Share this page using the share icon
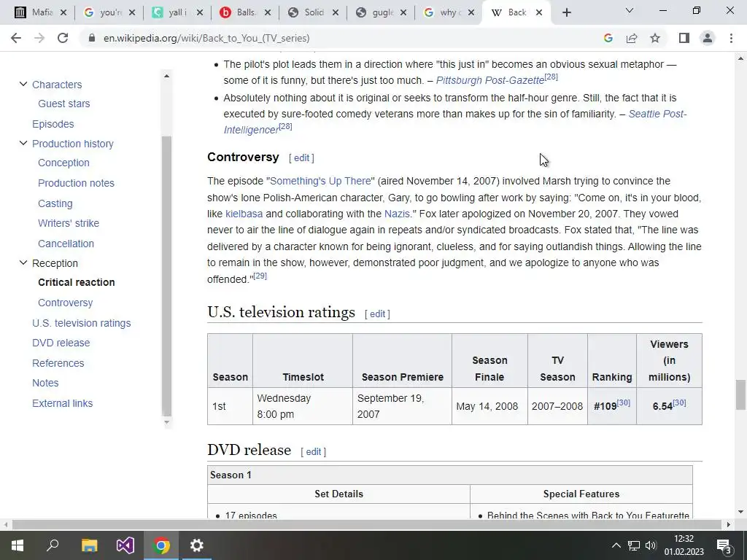 coord(632,38)
